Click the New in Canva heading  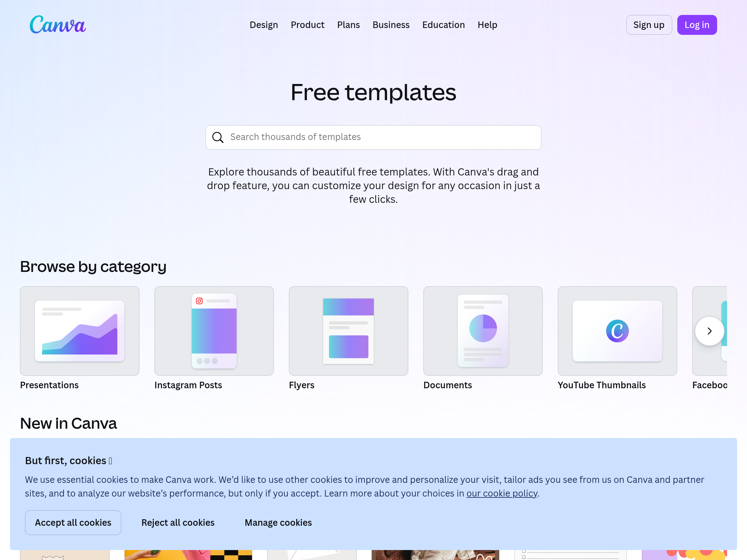pos(68,423)
